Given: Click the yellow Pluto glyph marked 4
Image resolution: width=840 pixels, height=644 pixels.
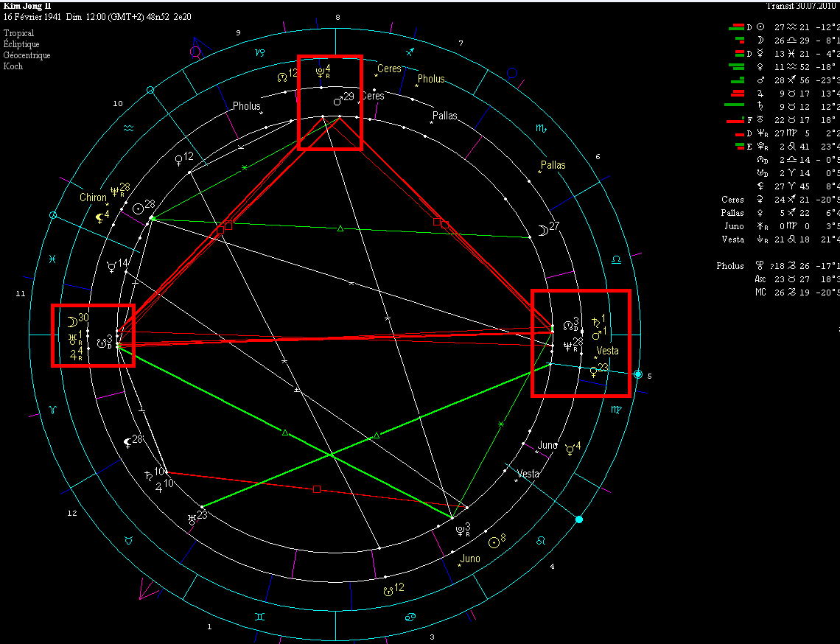Looking at the screenshot, I should tap(320, 72).
